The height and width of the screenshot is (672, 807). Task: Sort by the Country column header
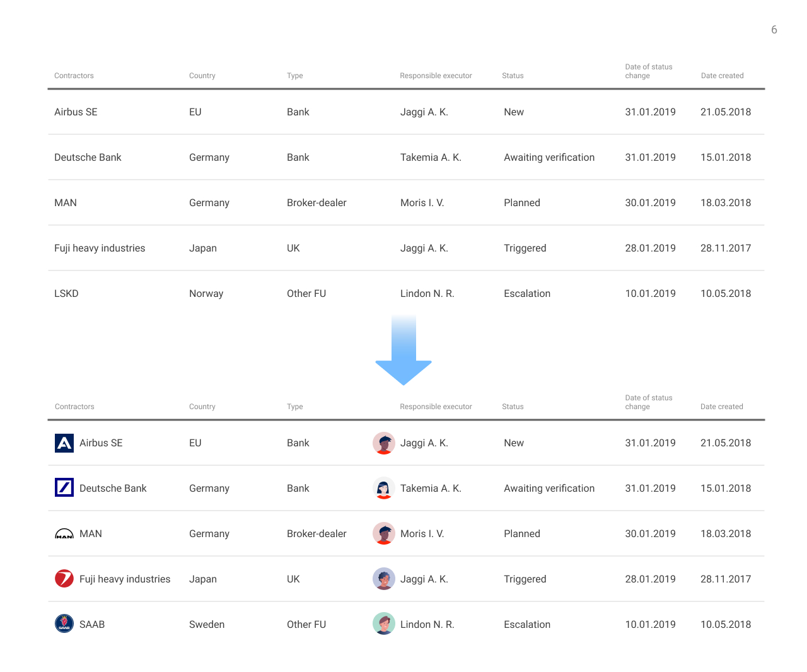pos(202,76)
